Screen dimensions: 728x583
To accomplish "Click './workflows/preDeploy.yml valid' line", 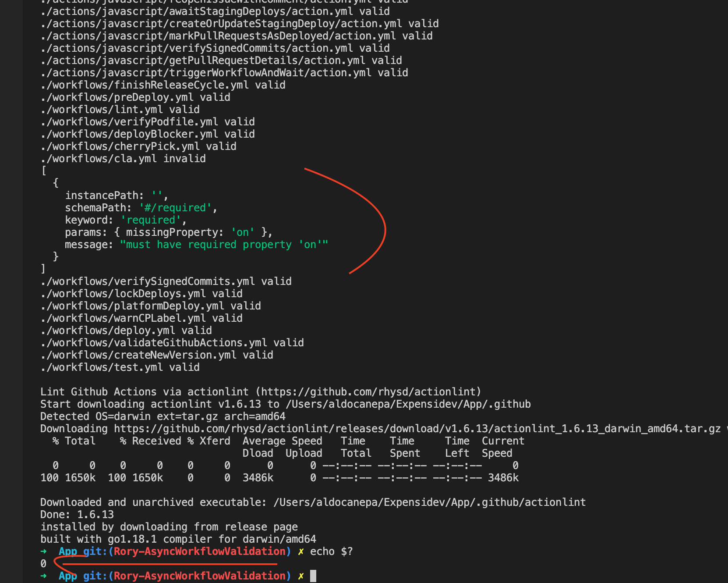I will click(135, 97).
